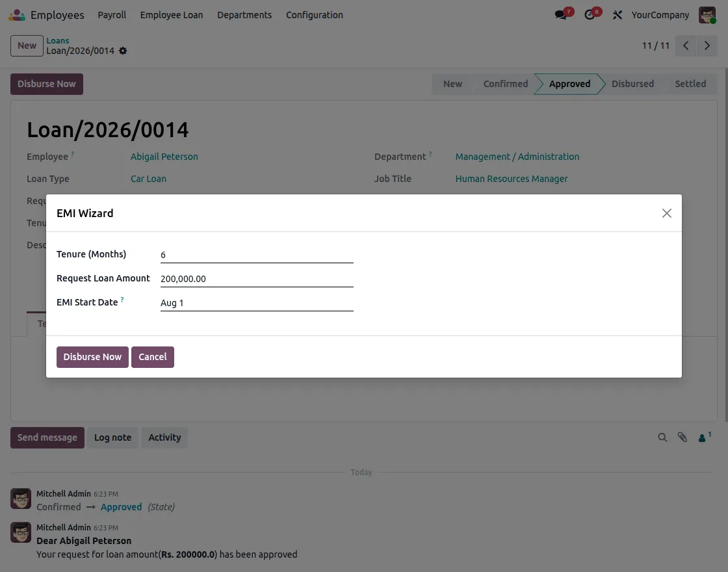Screen dimensions: 728x572
Task: Open the Employees app home icon
Action: (17, 15)
